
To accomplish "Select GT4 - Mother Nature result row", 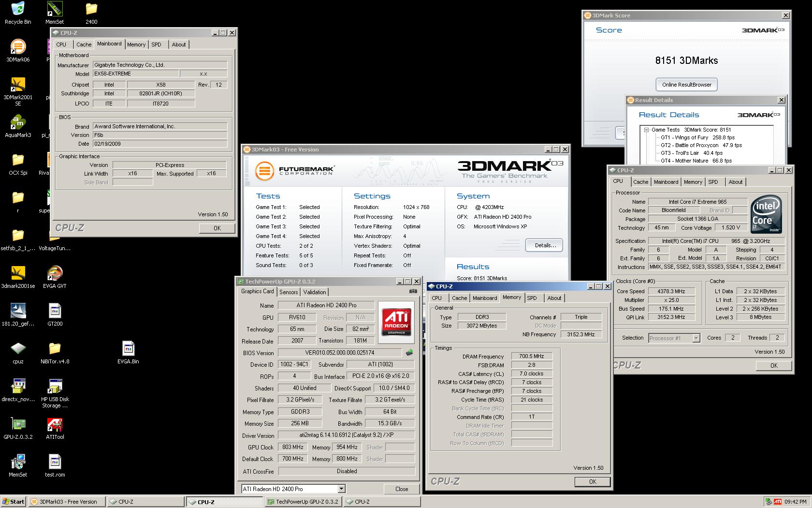I will 696,161.
